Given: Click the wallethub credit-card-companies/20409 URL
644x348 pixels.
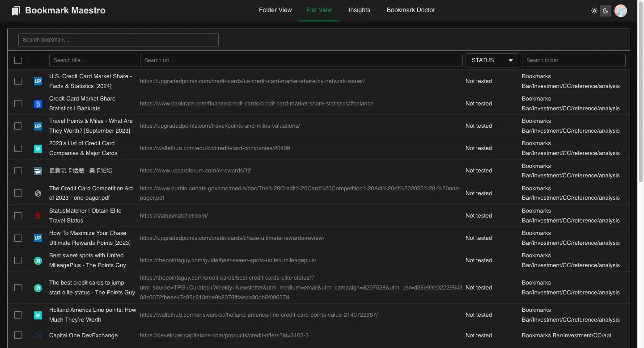Looking at the screenshot, I should (x=215, y=148).
